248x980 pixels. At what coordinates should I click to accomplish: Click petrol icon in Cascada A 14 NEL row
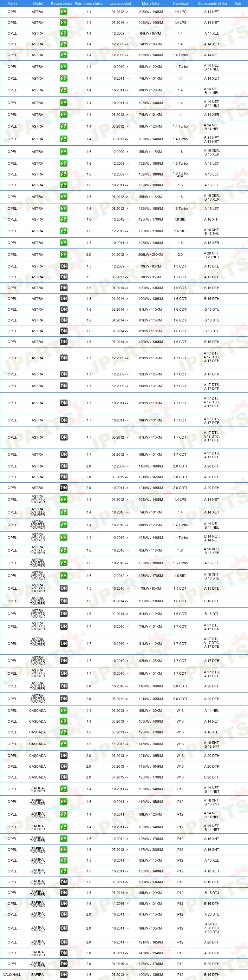63,711
